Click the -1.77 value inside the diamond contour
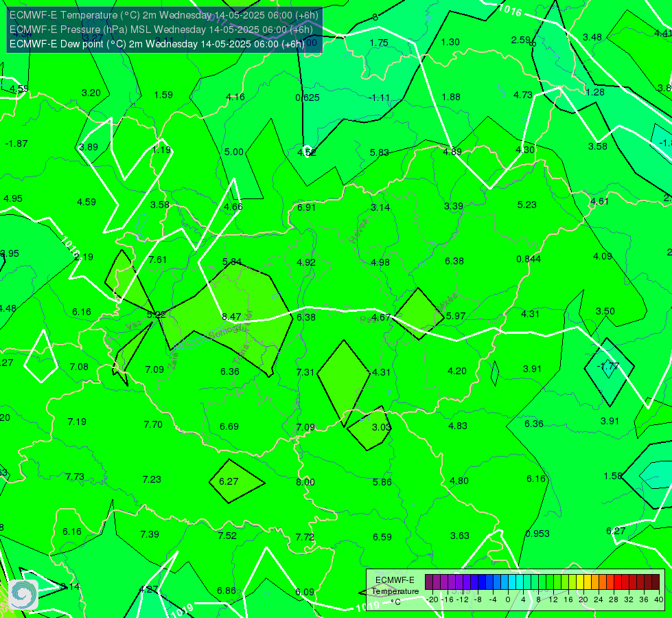Viewport: 672px width, 618px height. coord(607,366)
